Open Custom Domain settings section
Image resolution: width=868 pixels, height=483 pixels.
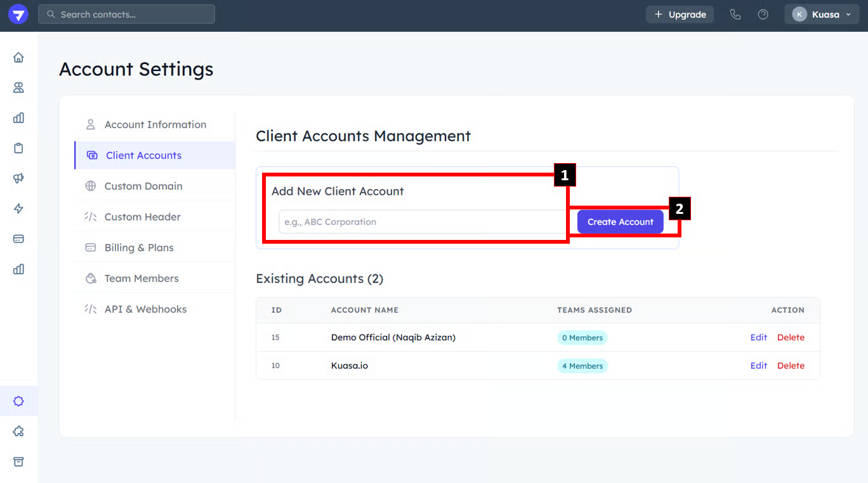[143, 186]
